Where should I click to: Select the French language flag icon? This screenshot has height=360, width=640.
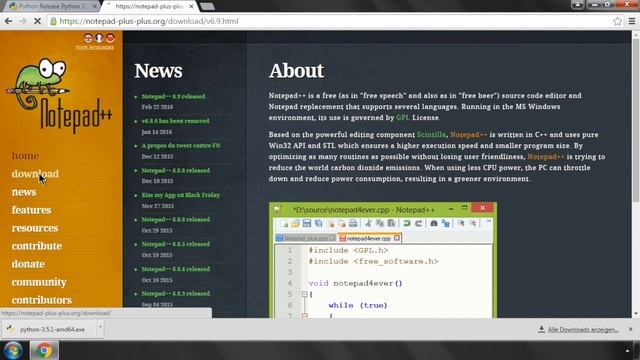click(x=99, y=38)
